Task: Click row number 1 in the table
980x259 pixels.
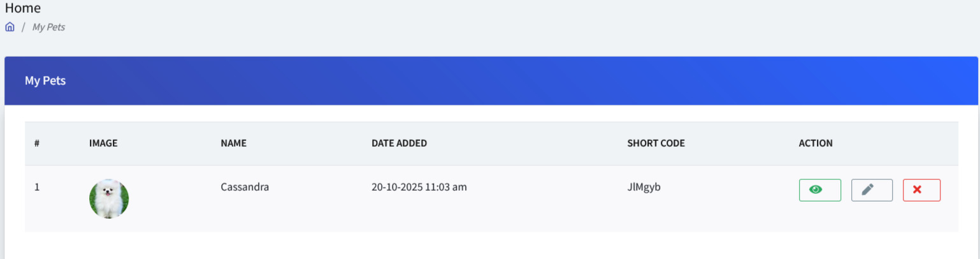Action: 37,188
